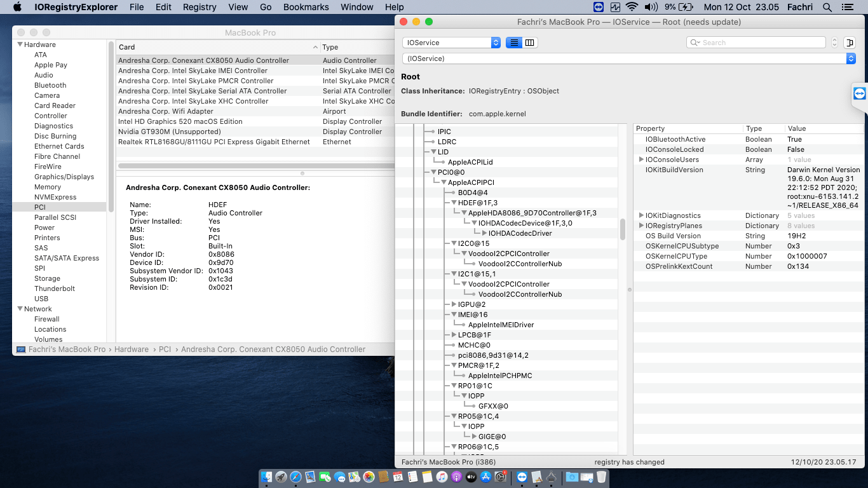The image size is (868, 488).
Task: Open the Registry menu
Action: [x=200, y=7]
